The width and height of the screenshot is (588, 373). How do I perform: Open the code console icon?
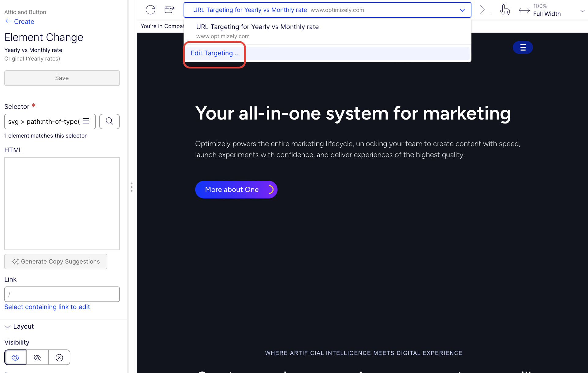[x=485, y=10]
